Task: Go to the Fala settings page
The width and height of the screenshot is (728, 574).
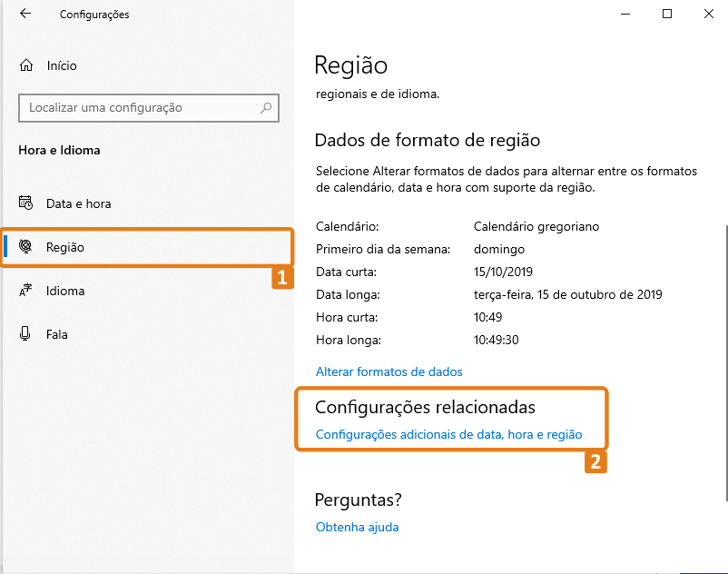Action: (x=56, y=334)
